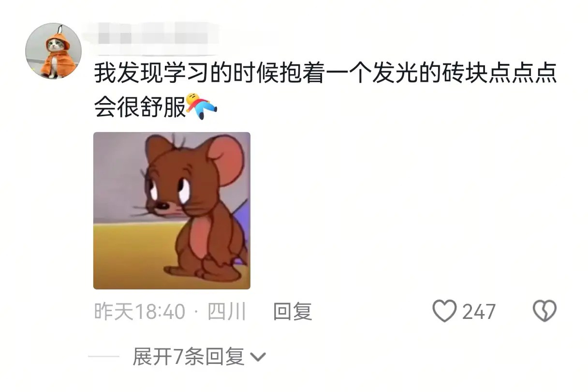588x392 pixels.
Task: Click the chevron beside 展开7条回复
Action: pyautogui.click(x=258, y=358)
